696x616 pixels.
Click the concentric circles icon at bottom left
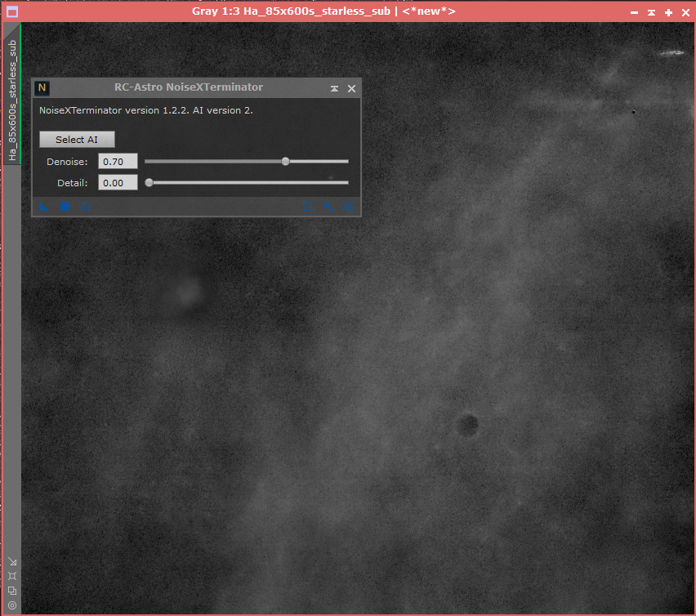[12, 605]
